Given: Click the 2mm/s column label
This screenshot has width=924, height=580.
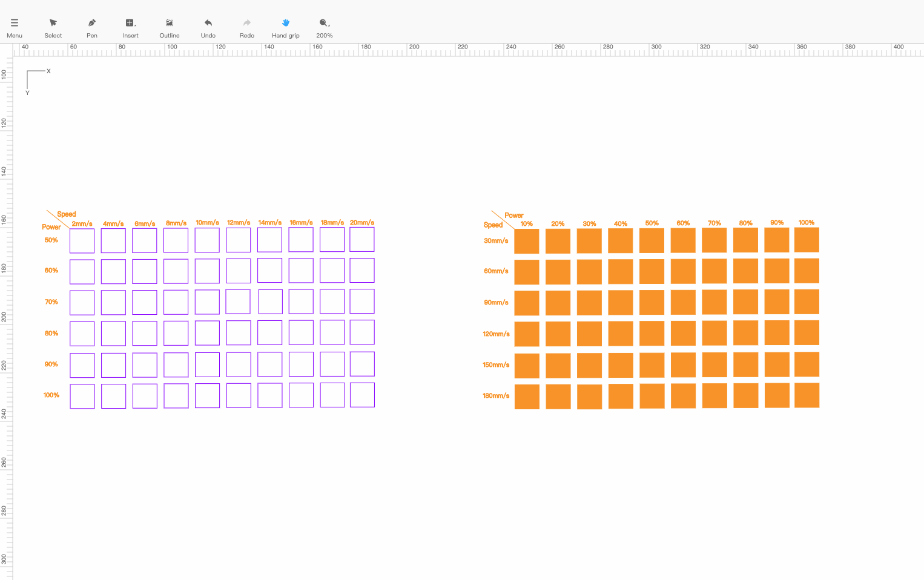Looking at the screenshot, I should (82, 224).
